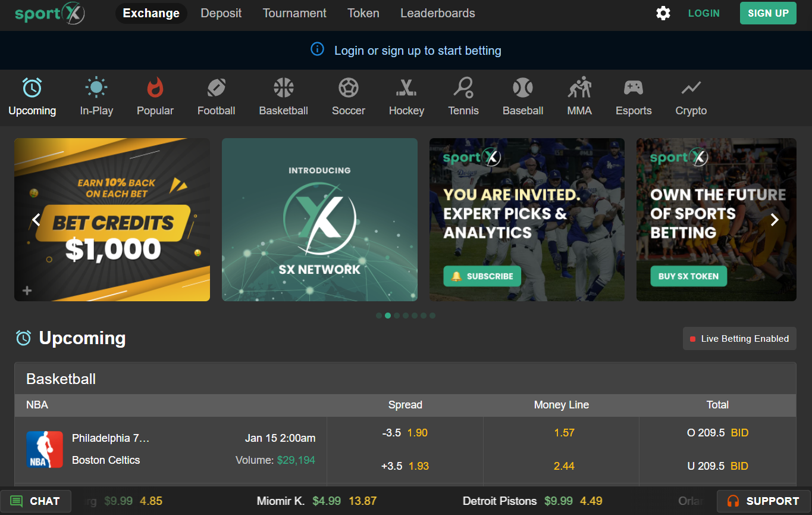The height and width of the screenshot is (515, 812).
Task: Switch to the Exchange tab
Action: [x=151, y=13]
